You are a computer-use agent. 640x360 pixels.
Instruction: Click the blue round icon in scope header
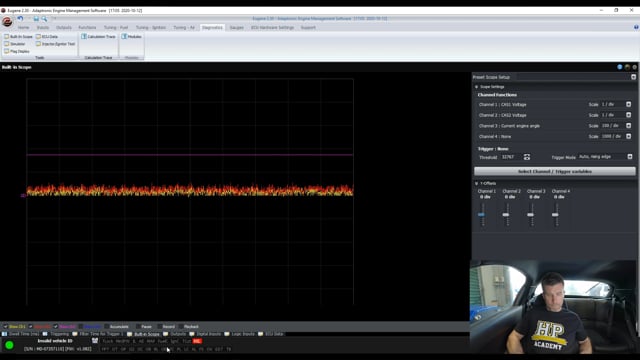620,67
